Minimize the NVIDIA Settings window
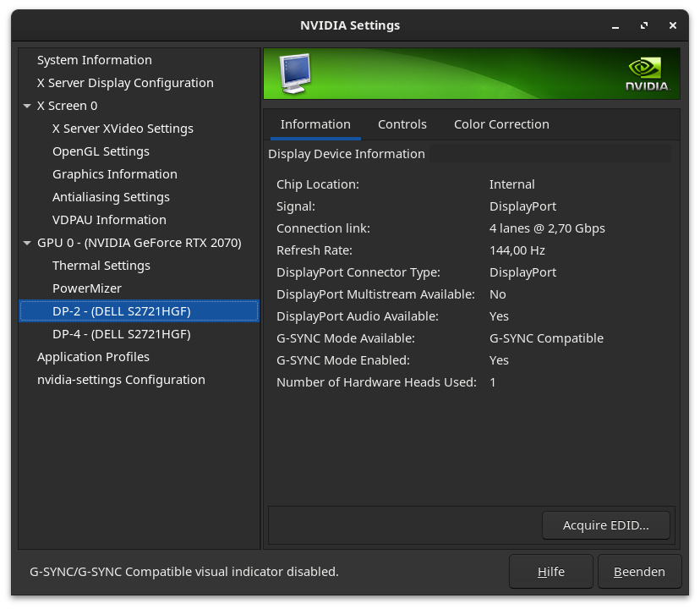The image size is (700, 609). pos(615,26)
